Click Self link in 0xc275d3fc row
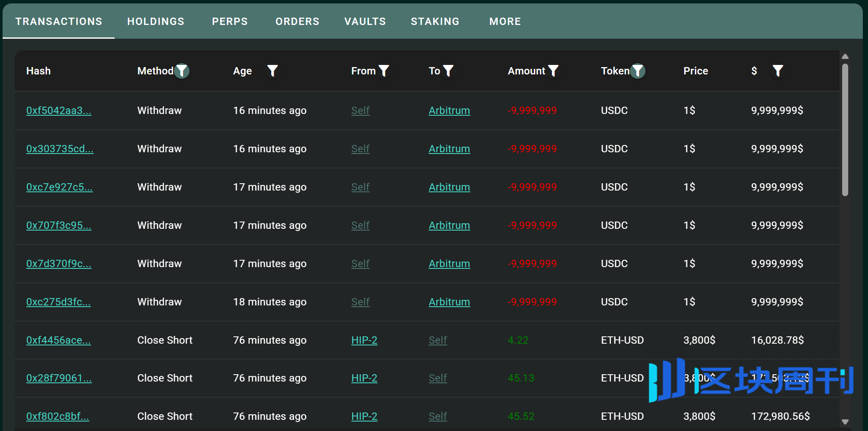 360,302
